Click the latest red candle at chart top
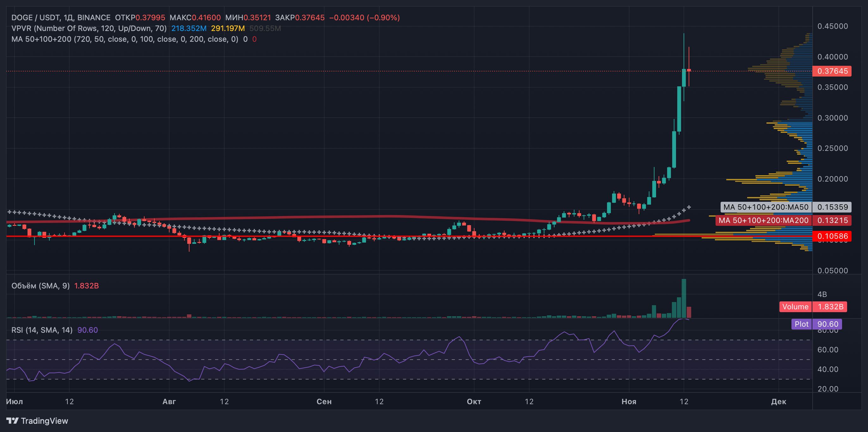 689,70
